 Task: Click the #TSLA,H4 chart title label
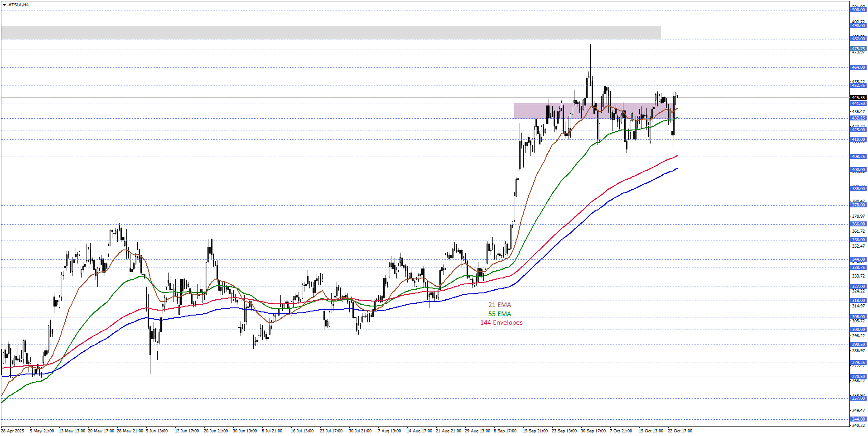(x=19, y=5)
